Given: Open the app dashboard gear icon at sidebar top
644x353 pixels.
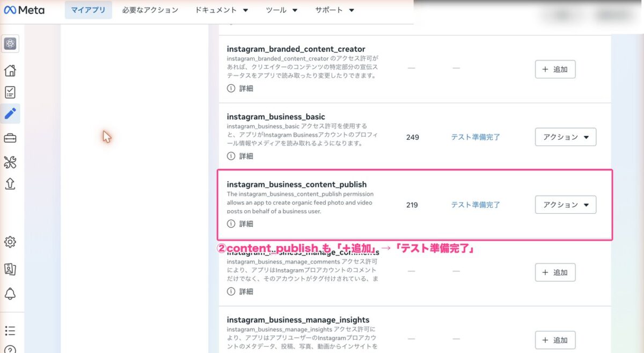Looking at the screenshot, I should (x=10, y=44).
